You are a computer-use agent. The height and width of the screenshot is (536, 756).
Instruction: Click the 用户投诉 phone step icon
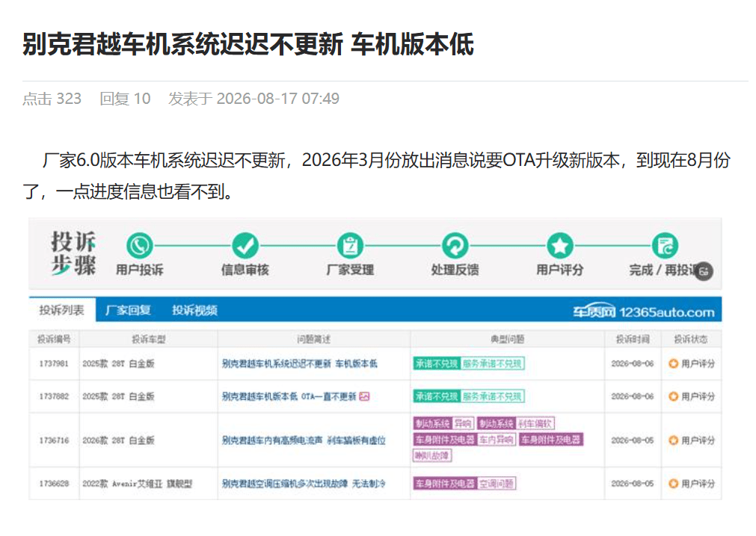(x=140, y=246)
